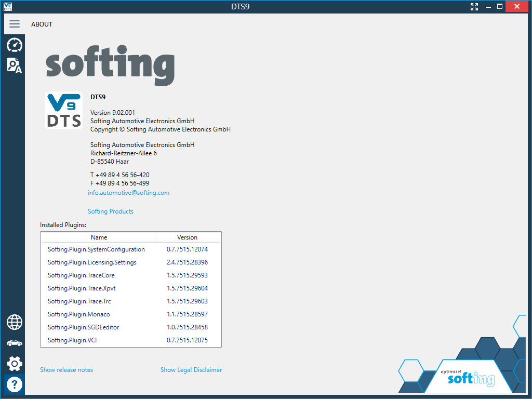Select the Softing.Plugin.TraceCore plugin row
532x399 pixels.
point(130,275)
